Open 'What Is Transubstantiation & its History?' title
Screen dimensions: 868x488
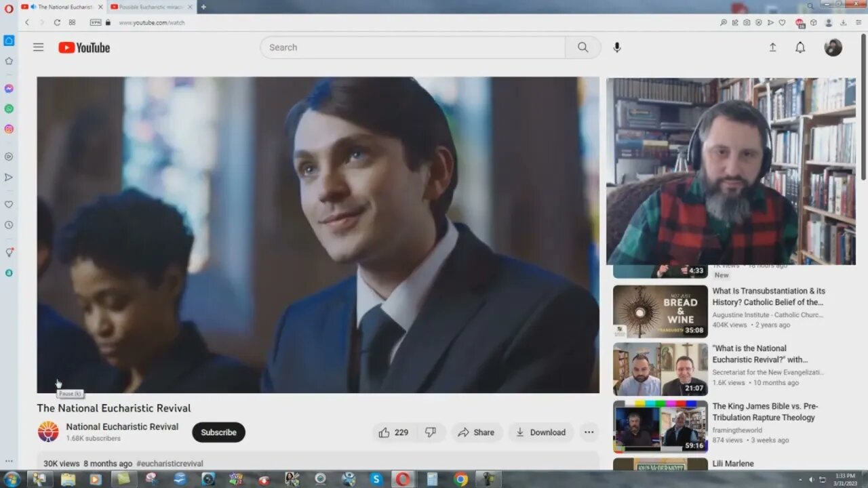[768, 296]
